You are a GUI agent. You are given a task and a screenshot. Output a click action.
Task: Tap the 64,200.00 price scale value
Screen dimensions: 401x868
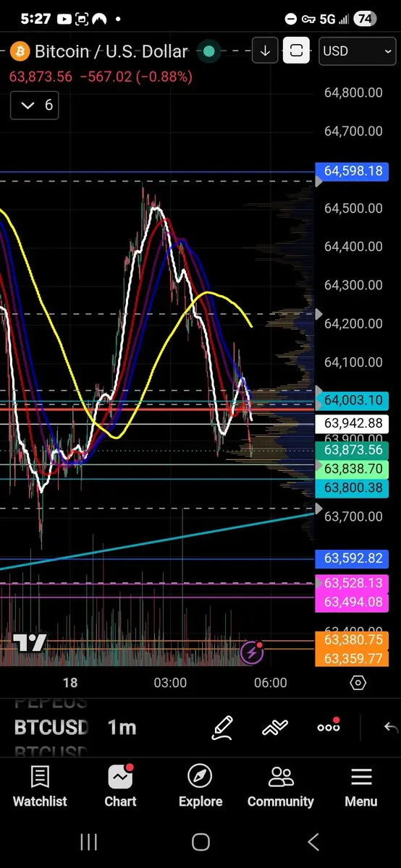(x=353, y=323)
